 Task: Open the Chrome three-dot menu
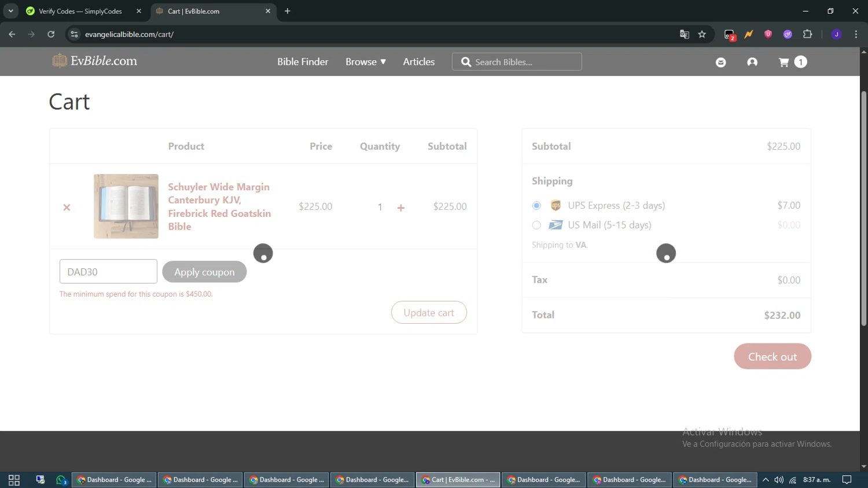click(x=856, y=34)
